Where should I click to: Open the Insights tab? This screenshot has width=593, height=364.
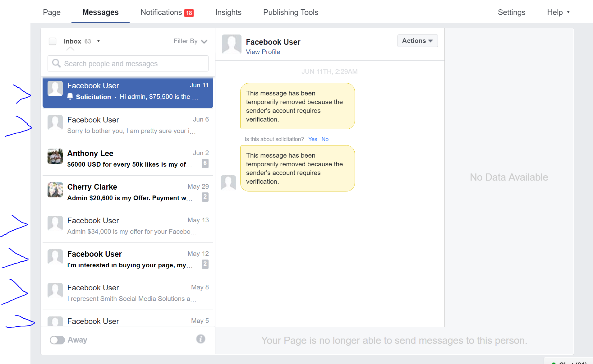228,12
